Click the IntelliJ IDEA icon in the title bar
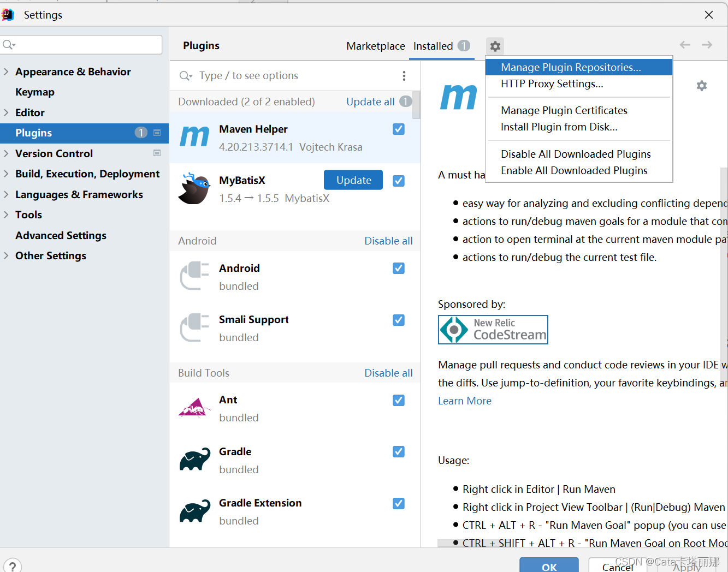This screenshot has height=572, width=728. (8, 15)
